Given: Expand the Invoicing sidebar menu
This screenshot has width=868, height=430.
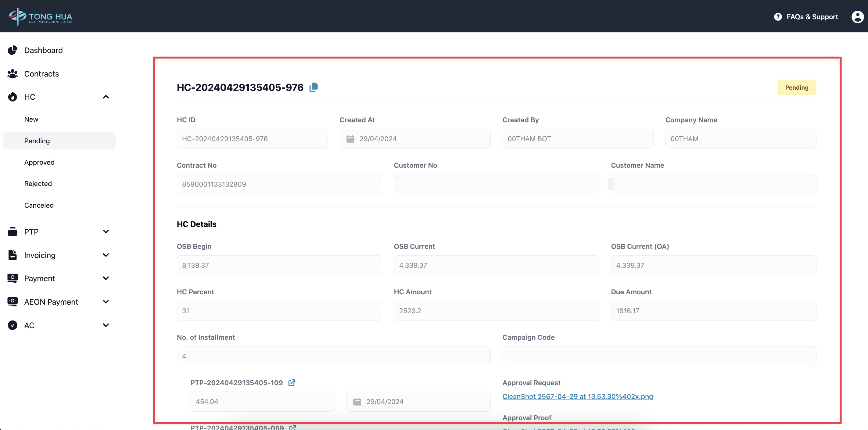Looking at the screenshot, I should coord(106,255).
